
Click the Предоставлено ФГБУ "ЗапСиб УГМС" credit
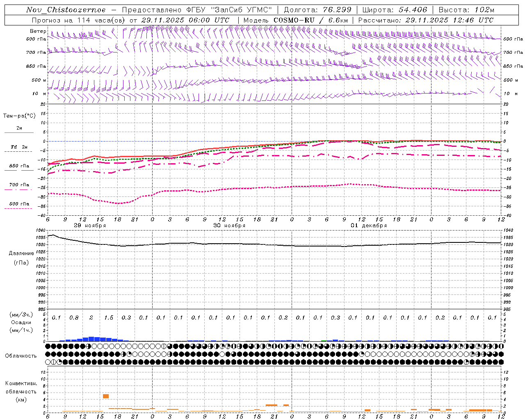coord(197,10)
